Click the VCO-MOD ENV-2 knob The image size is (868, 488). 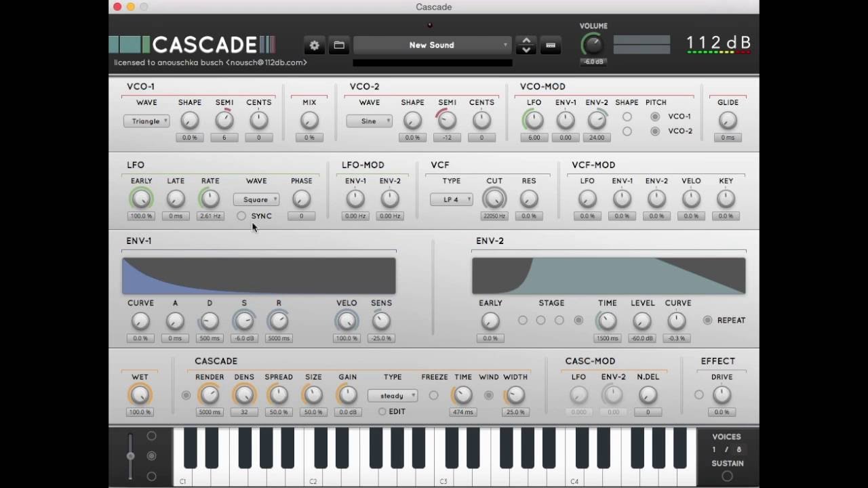[x=597, y=121]
